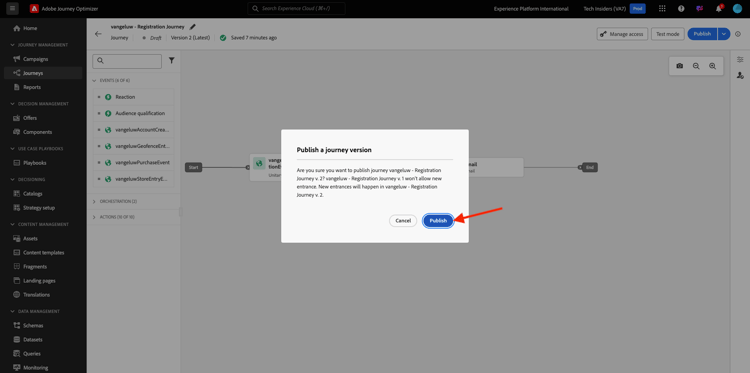This screenshot has height=373, width=750.
Task: Open Reports in sidebar
Action: coord(32,87)
